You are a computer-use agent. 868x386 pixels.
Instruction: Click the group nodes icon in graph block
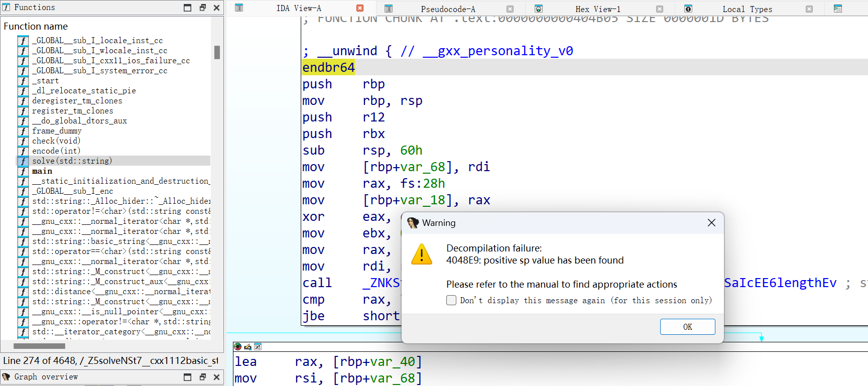pyautogui.click(x=258, y=347)
